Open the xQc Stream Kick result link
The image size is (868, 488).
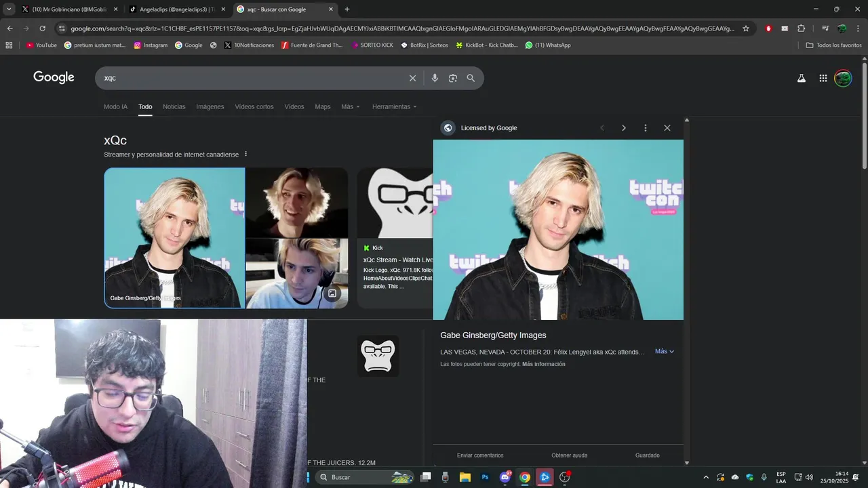click(x=398, y=260)
